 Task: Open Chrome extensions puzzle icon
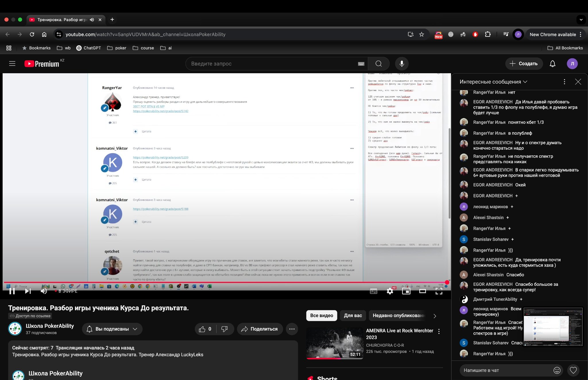(488, 34)
